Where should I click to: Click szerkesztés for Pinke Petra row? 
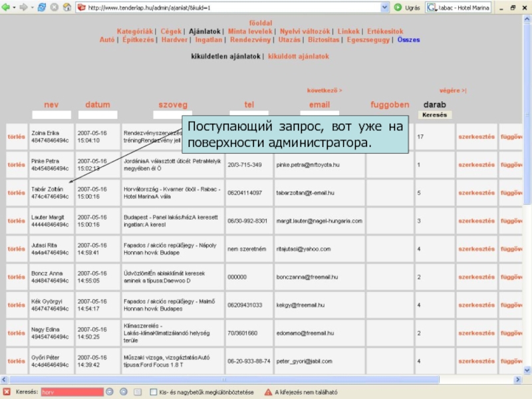(476, 164)
